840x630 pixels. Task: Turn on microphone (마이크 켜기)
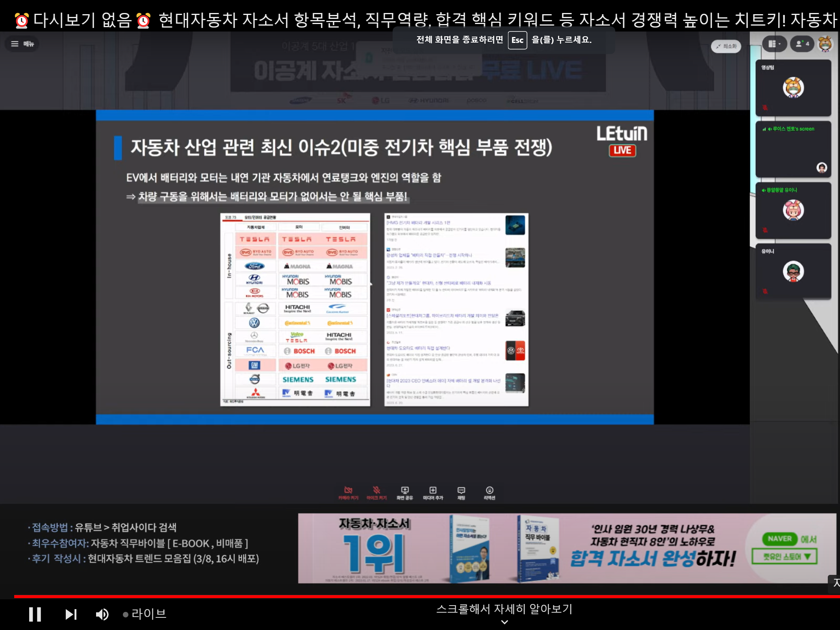pyautogui.click(x=376, y=493)
